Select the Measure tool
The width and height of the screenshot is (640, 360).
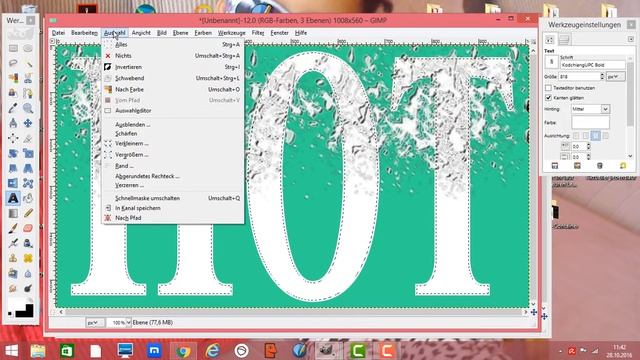pyautogui.click(x=13, y=123)
